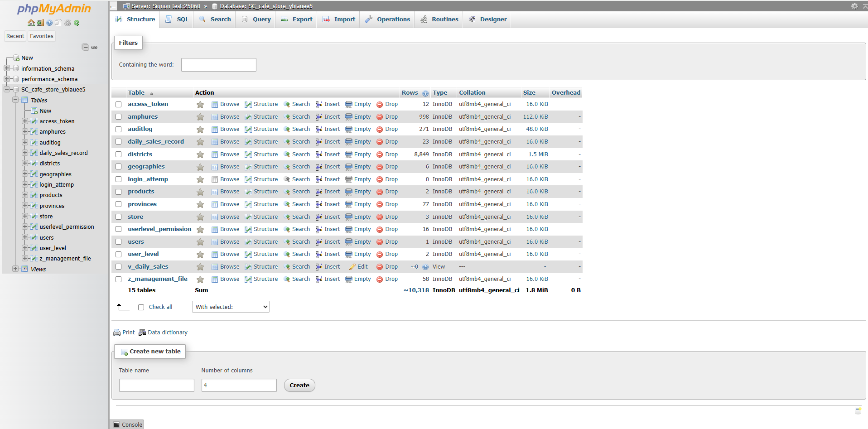This screenshot has height=429, width=868.
Task: Enable the Check all checkbox
Action: coord(141,307)
